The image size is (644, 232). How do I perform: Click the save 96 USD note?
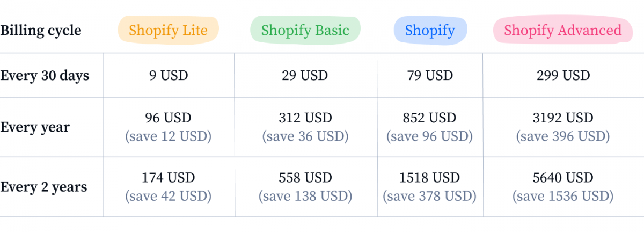click(430, 136)
